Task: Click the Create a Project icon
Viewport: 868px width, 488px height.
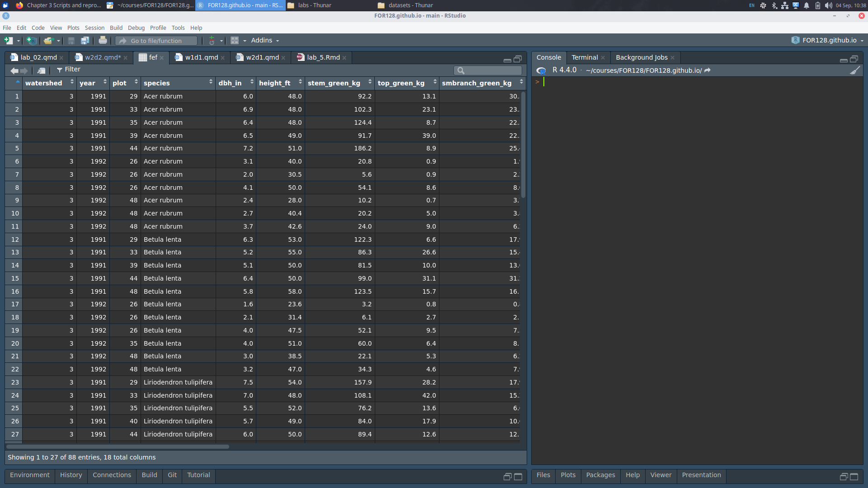Action: tap(31, 41)
